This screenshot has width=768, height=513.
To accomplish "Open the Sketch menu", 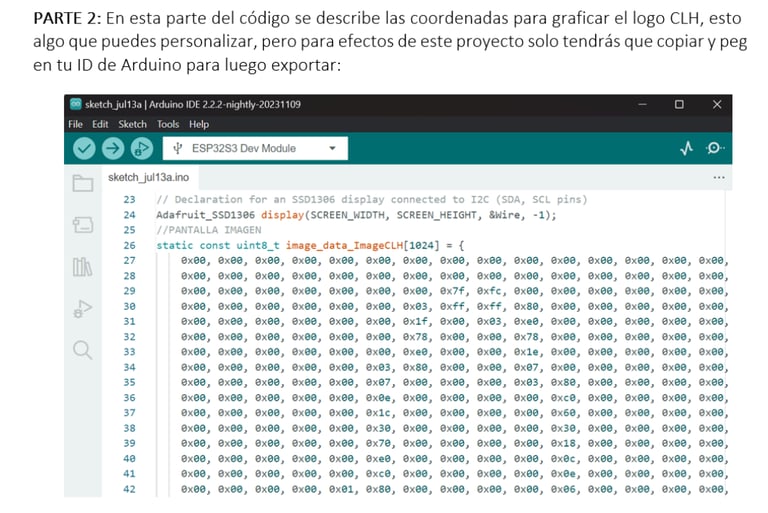I will pyautogui.click(x=132, y=124).
